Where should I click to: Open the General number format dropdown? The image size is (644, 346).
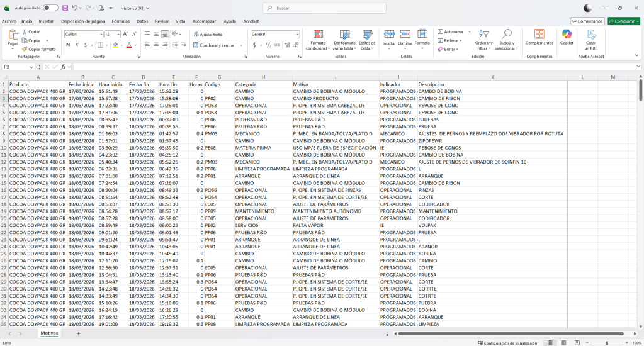297,34
